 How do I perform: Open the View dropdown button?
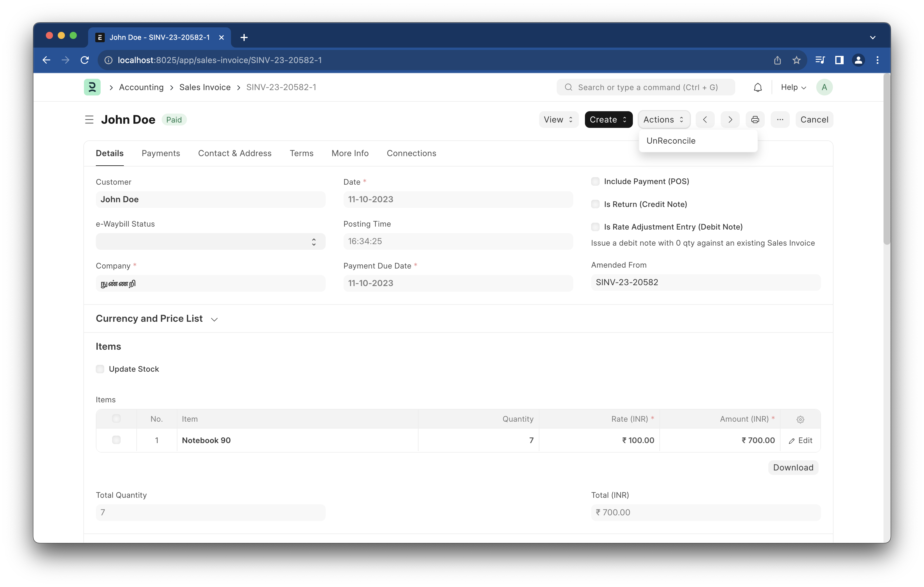[x=558, y=120]
